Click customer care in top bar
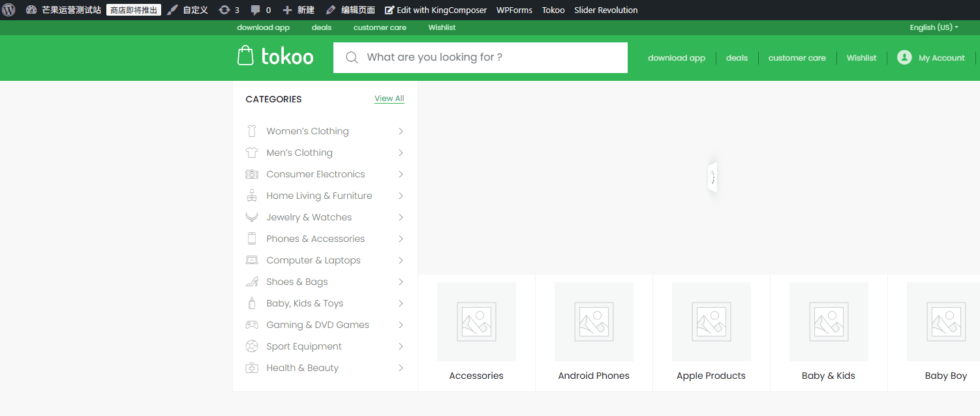Screen dimensions: 980x416 (380, 27)
